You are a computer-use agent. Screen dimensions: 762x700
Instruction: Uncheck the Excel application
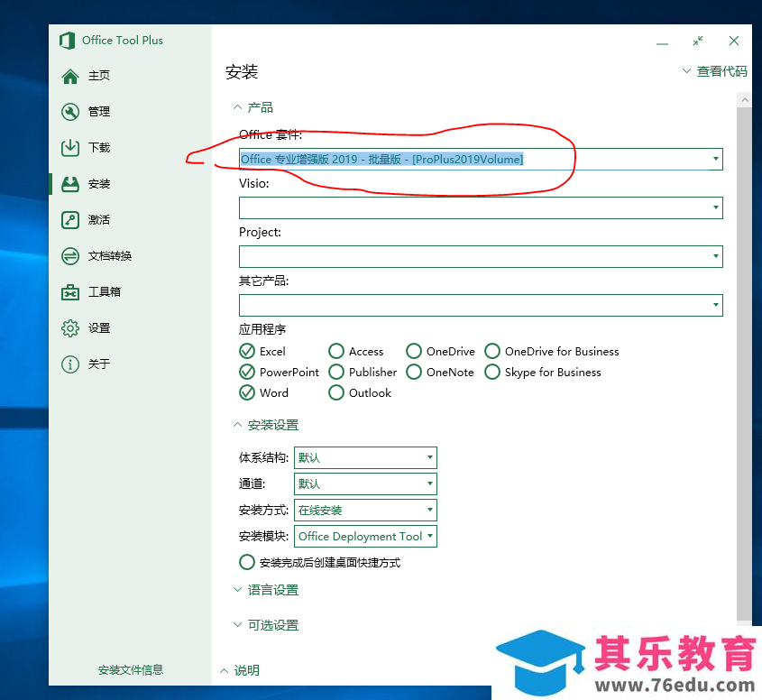(247, 351)
